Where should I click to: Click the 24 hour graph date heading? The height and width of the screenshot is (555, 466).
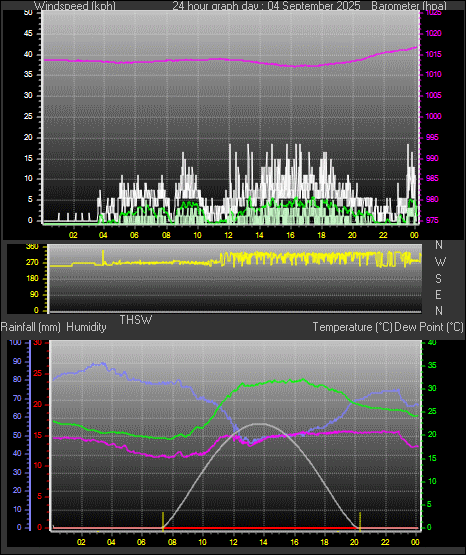[266, 6]
